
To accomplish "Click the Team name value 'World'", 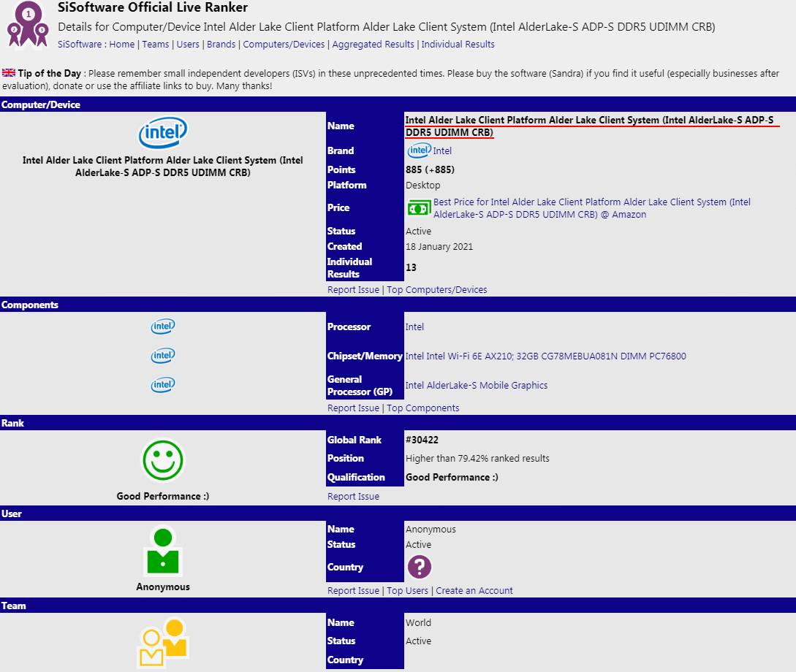I will pos(418,622).
